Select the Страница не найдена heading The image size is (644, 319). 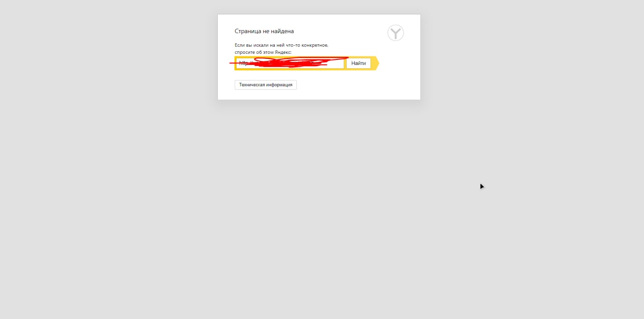coord(264,31)
